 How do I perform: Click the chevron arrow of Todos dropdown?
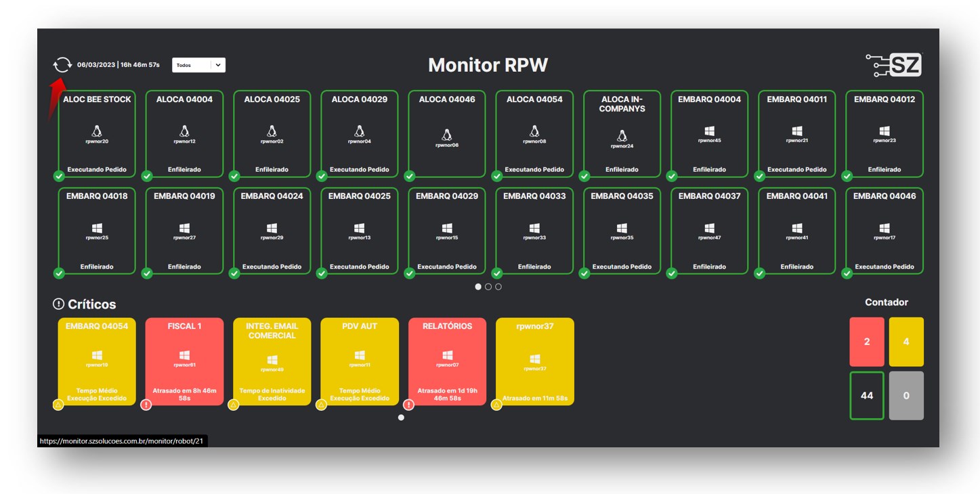coord(218,65)
